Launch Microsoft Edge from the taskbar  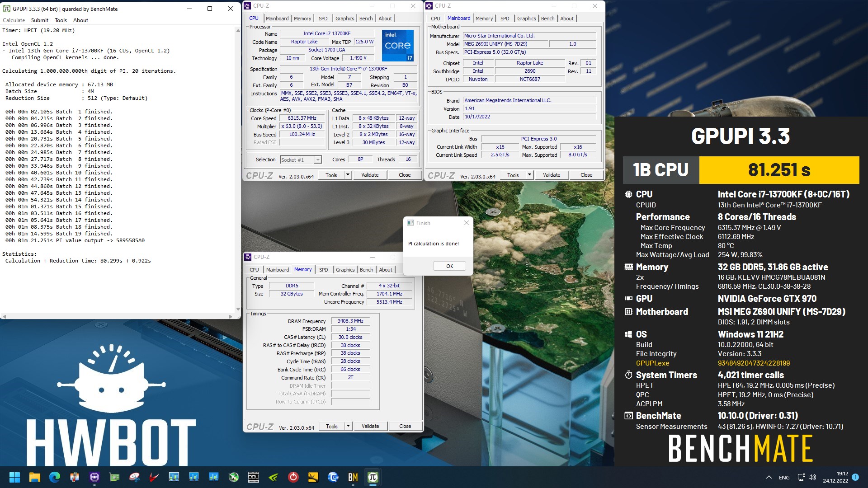[x=55, y=477]
